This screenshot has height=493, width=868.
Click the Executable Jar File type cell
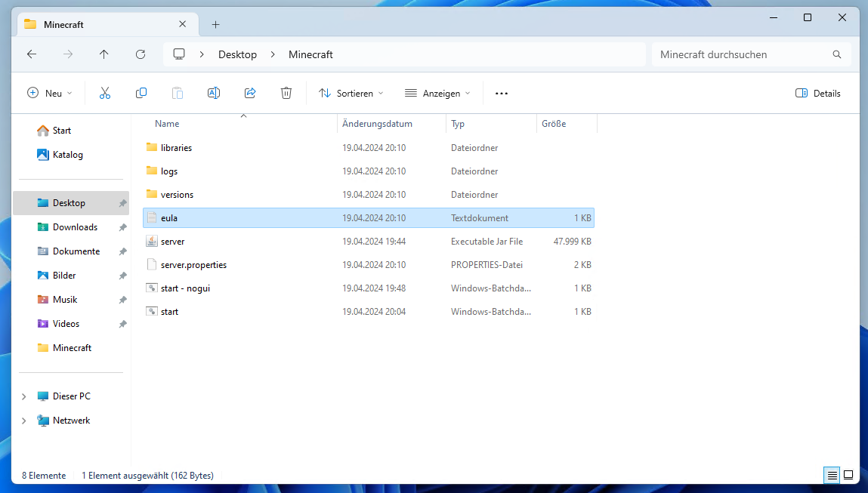[x=487, y=242]
